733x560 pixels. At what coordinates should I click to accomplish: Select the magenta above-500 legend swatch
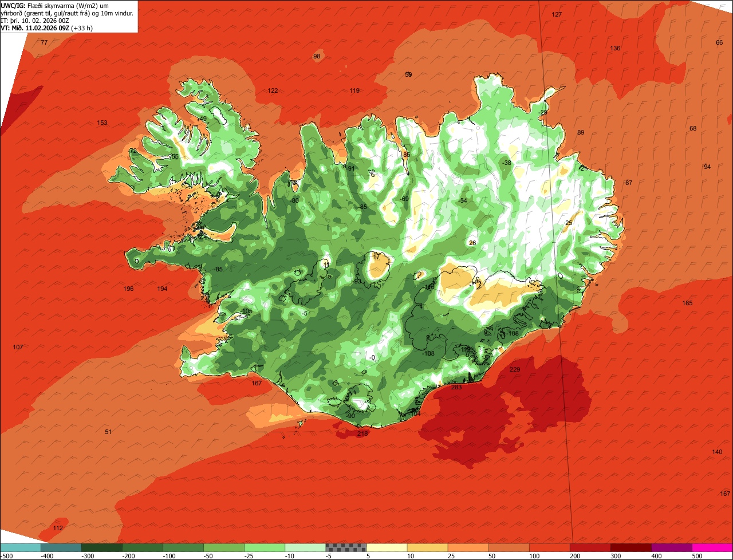712,547
